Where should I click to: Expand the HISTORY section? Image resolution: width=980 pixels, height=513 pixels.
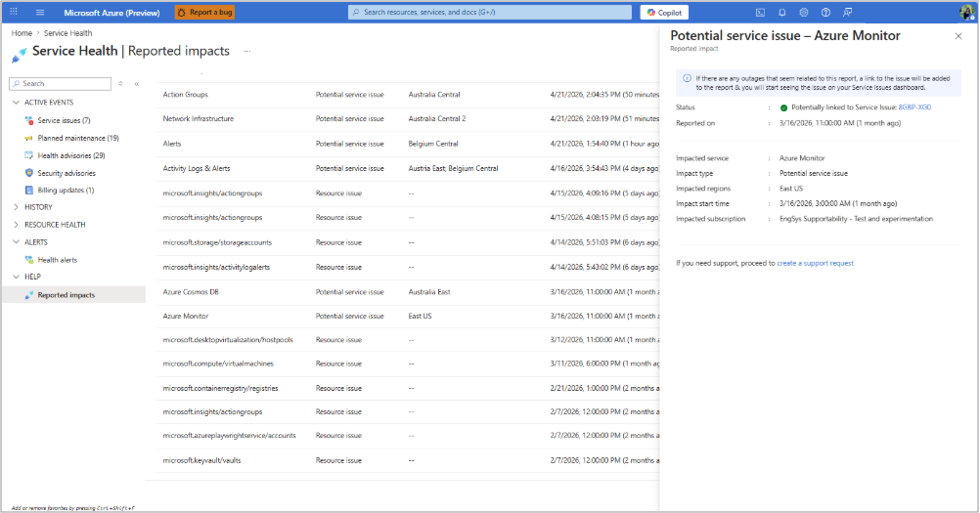point(17,207)
